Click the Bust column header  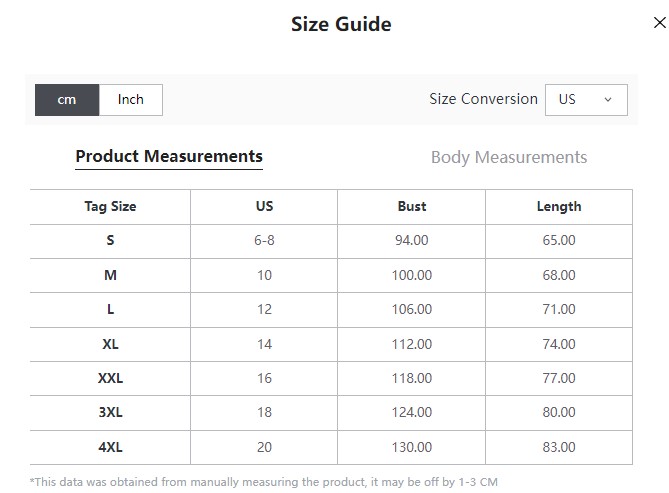tap(412, 206)
